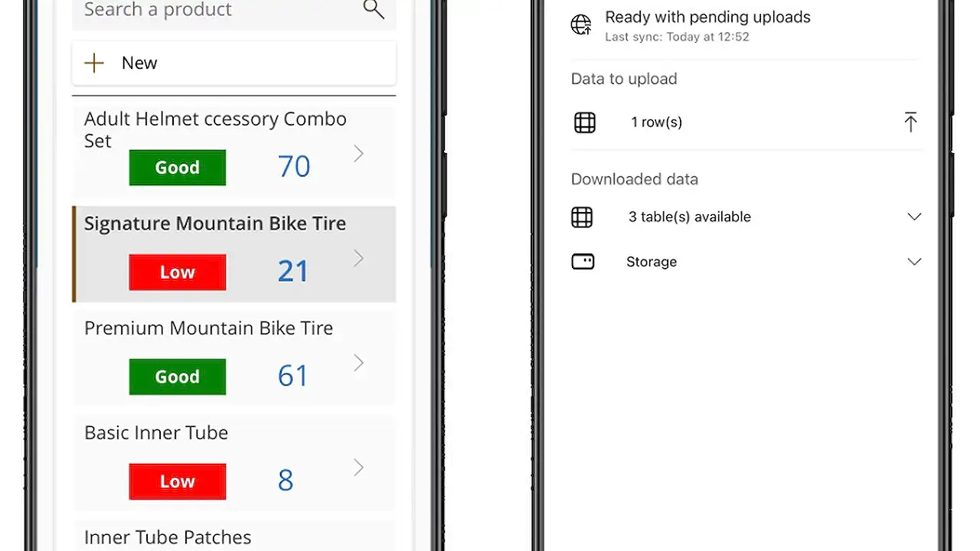The width and height of the screenshot is (980, 551).
Task: Select the Data to upload header
Action: (x=623, y=79)
